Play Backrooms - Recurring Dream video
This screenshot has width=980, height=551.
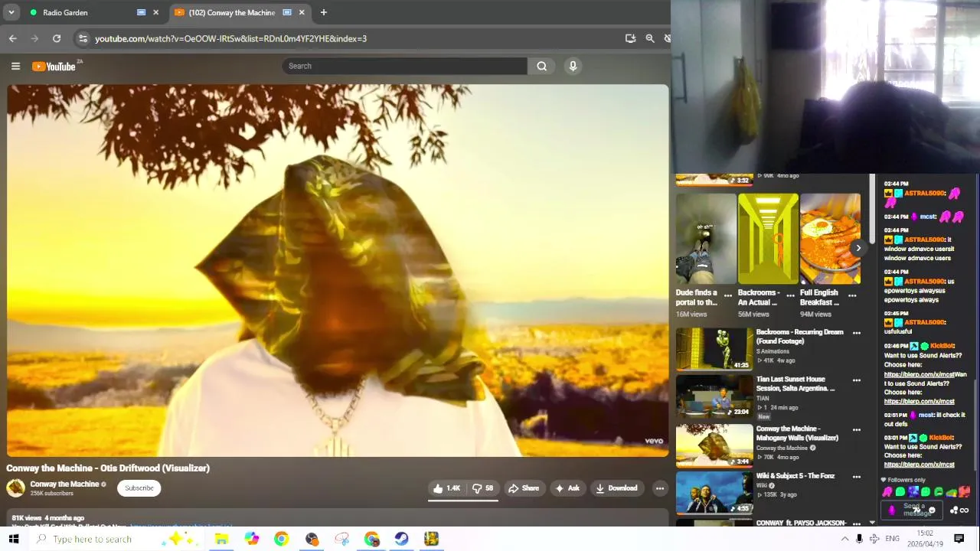click(x=714, y=349)
